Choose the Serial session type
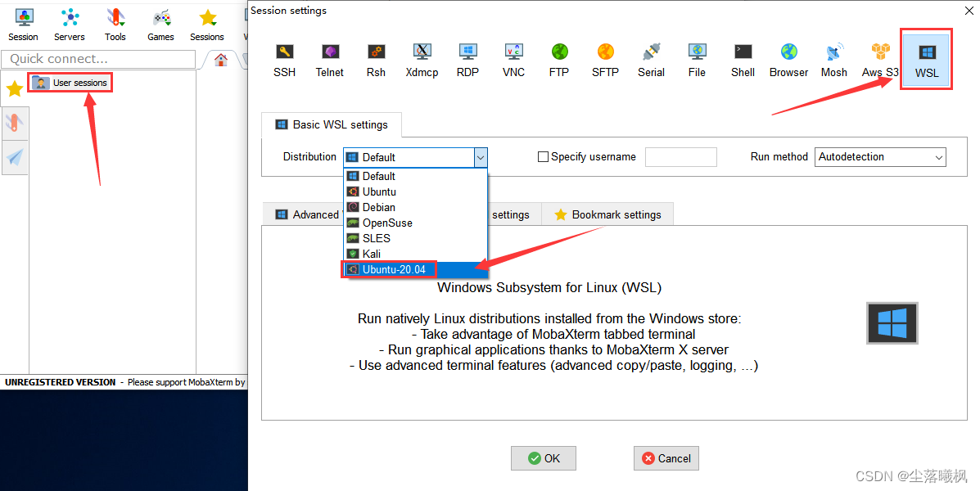This screenshot has height=491, width=980. [651, 61]
